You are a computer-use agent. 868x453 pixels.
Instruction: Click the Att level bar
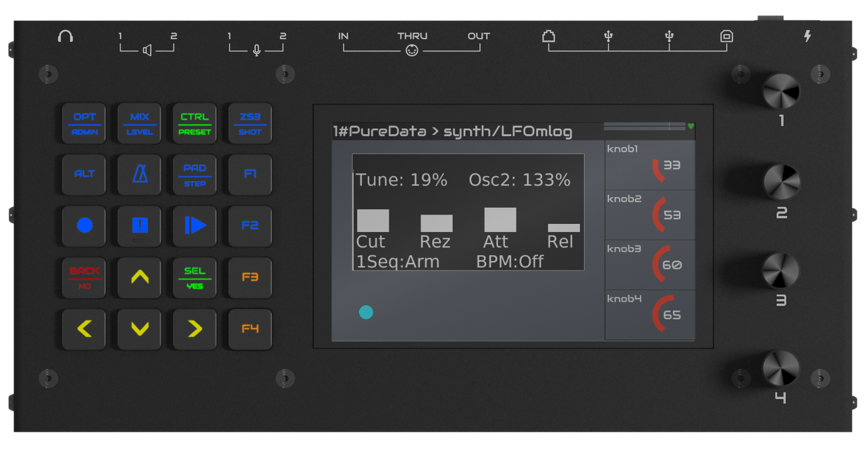pyautogui.click(x=500, y=220)
